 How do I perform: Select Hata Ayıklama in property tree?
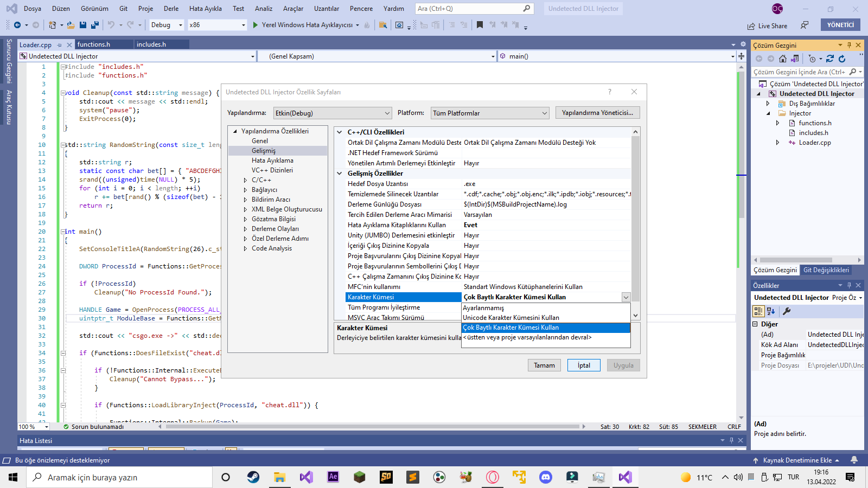272,160
